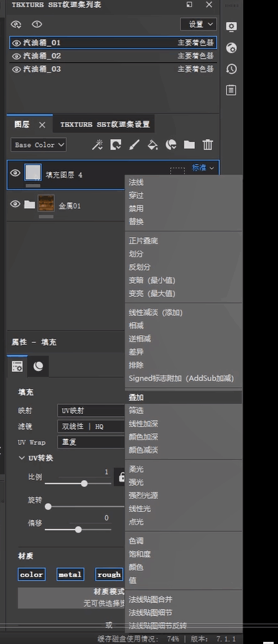Add a paint layer with brush icon
This screenshot has width=278, height=644.
point(134,145)
